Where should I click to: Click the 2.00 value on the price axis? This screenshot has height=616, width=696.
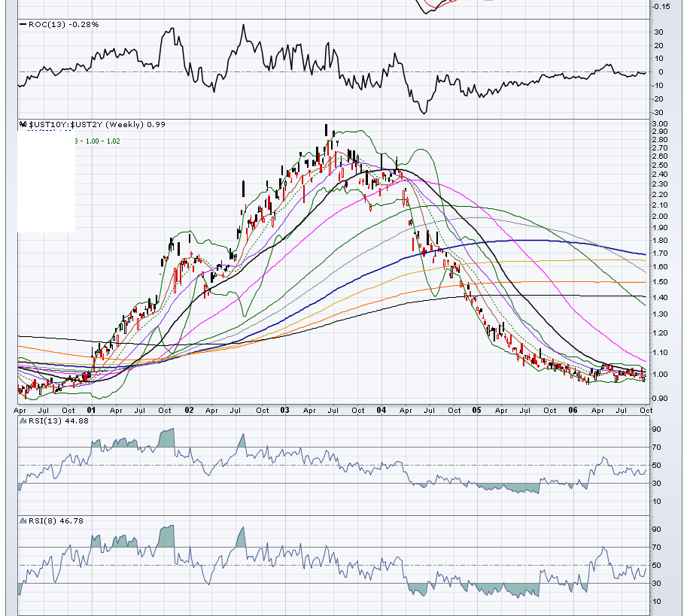(660, 217)
